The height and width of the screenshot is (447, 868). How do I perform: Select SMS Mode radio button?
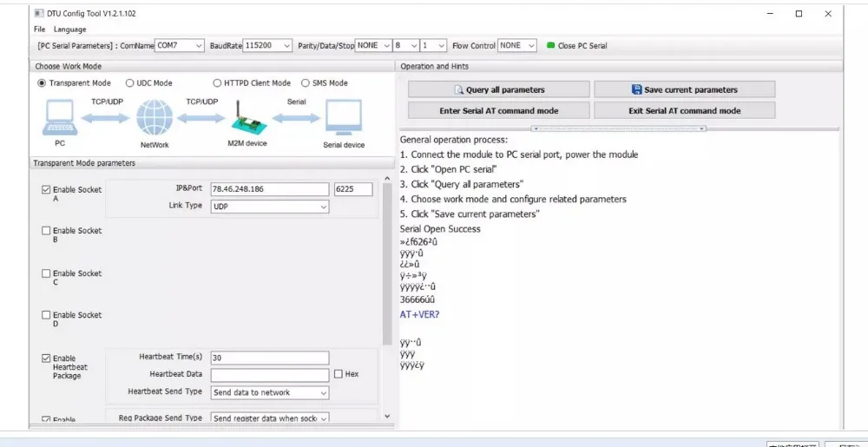[306, 83]
